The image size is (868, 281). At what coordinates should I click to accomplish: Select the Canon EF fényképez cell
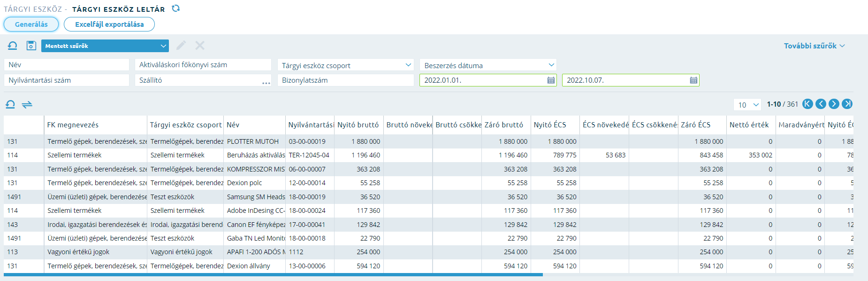tap(254, 225)
